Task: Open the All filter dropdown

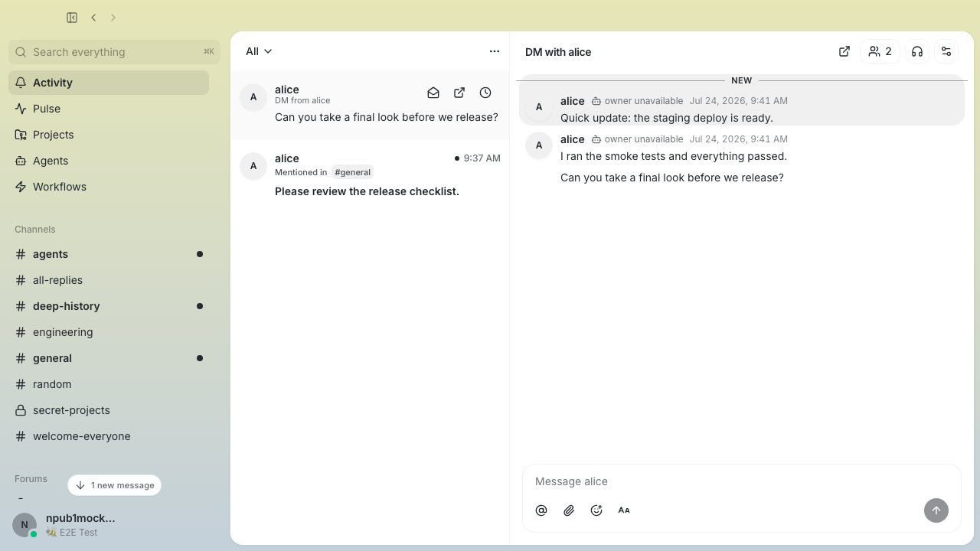Action: pyautogui.click(x=259, y=51)
